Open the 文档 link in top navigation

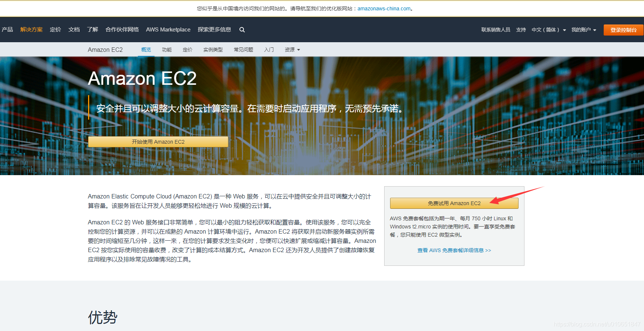[74, 30]
